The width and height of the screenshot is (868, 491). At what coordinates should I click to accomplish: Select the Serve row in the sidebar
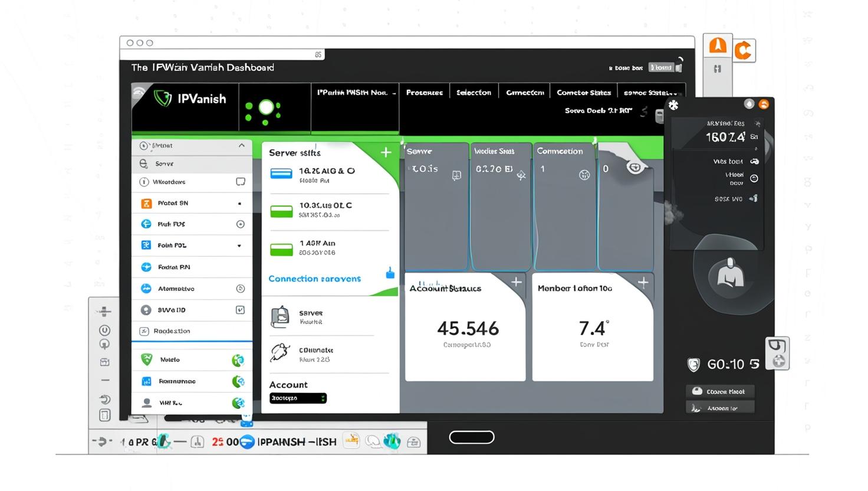point(192,164)
